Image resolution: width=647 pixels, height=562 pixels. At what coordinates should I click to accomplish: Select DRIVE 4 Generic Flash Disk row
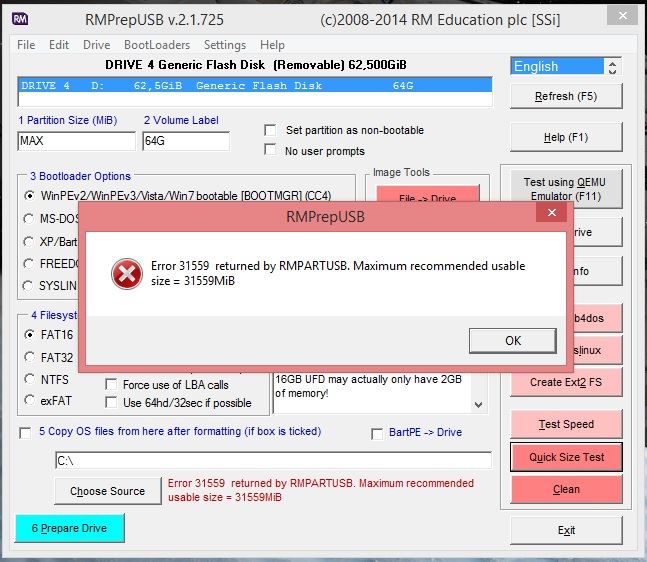click(255, 85)
